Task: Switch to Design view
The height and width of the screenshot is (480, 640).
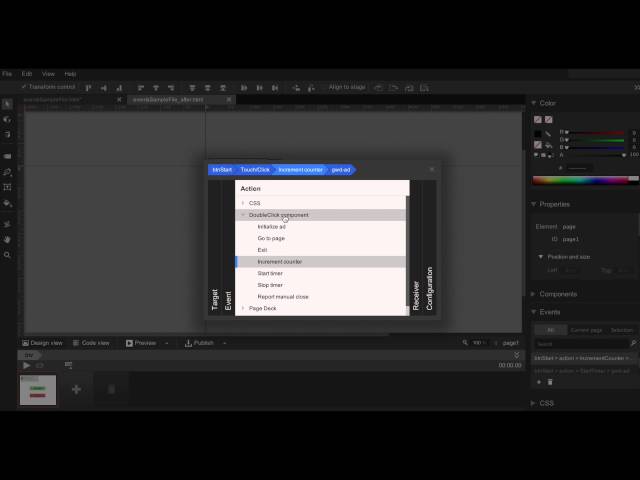Action: (42, 343)
